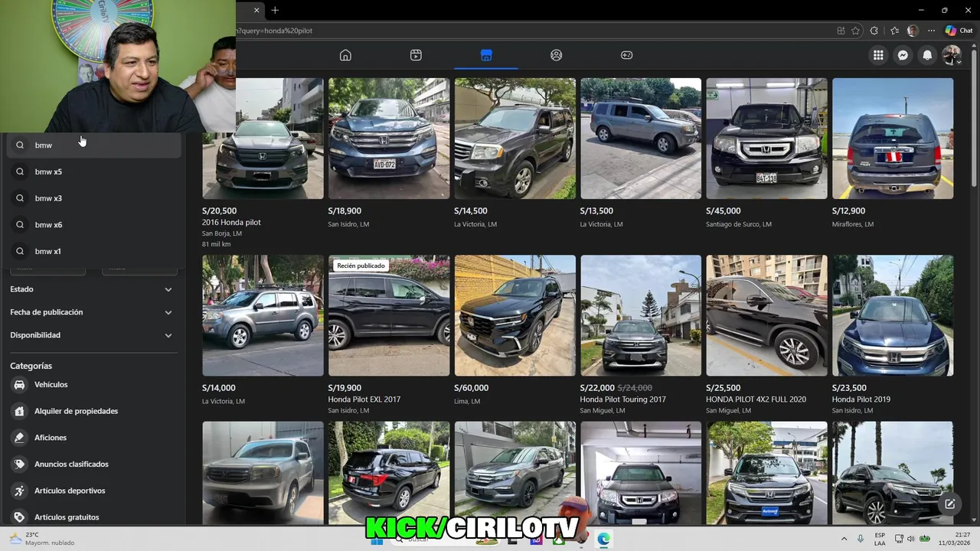Click the "Honda Pilot EXL 2017" title

pyautogui.click(x=364, y=399)
